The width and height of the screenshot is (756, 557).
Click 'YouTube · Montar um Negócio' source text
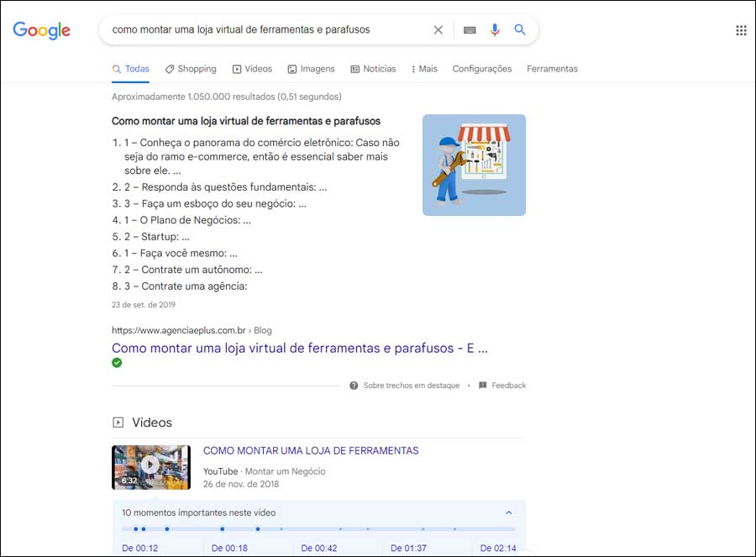(265, 471)
